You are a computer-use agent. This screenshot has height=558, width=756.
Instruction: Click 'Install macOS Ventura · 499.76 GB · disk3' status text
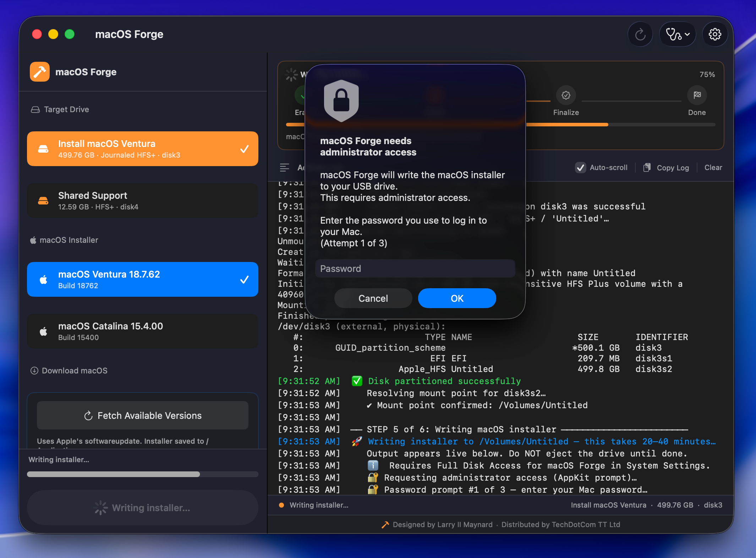click(x=647, y=505)
